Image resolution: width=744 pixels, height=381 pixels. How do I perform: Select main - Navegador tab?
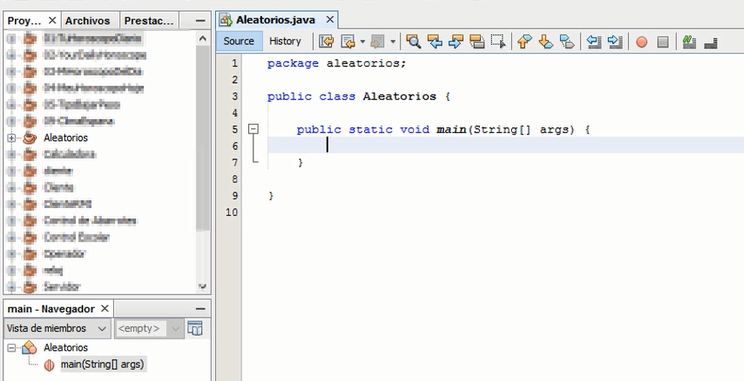coord(51,309)
